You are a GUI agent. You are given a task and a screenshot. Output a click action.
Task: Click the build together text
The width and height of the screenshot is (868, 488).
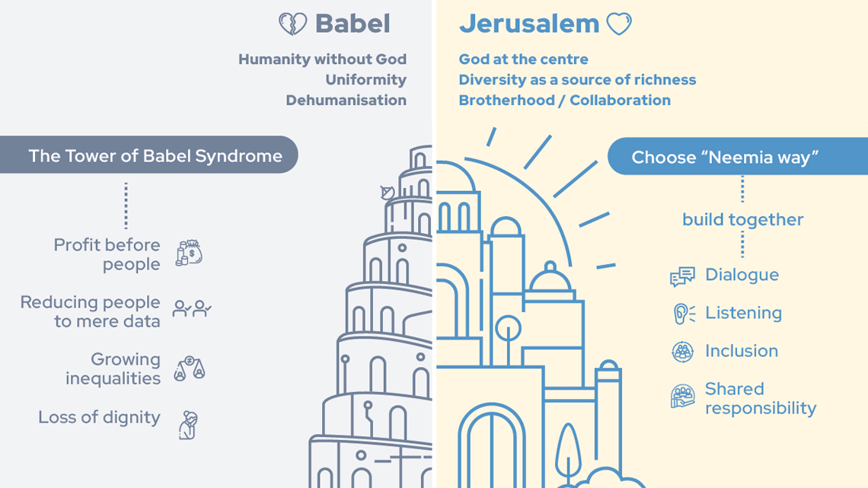(x=742, y=220)
